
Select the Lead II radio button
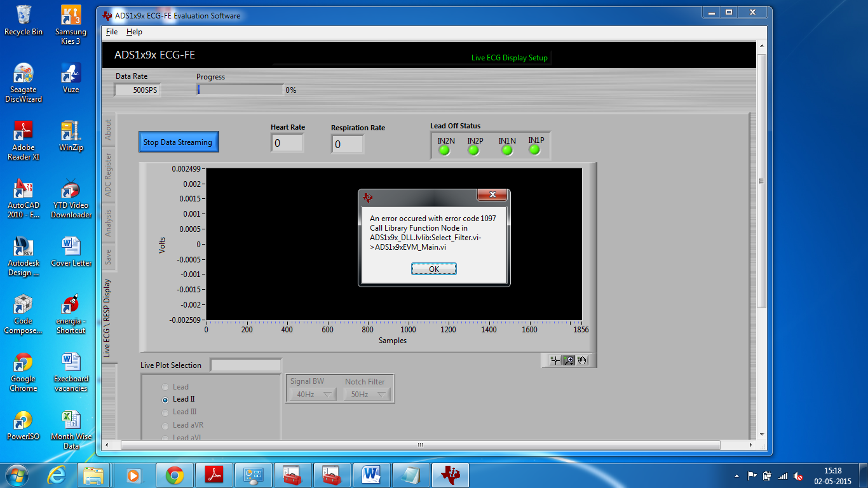coord(166,400)
